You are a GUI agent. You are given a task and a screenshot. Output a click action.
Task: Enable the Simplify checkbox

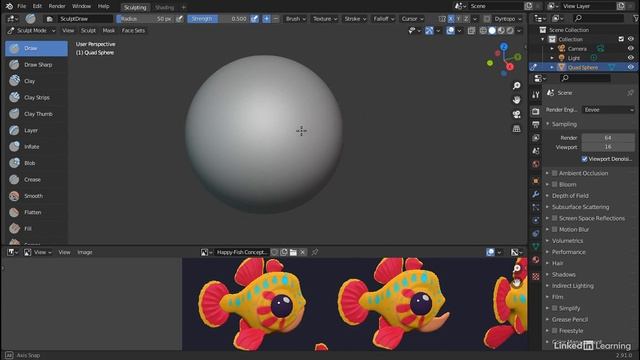coord(555,308)
